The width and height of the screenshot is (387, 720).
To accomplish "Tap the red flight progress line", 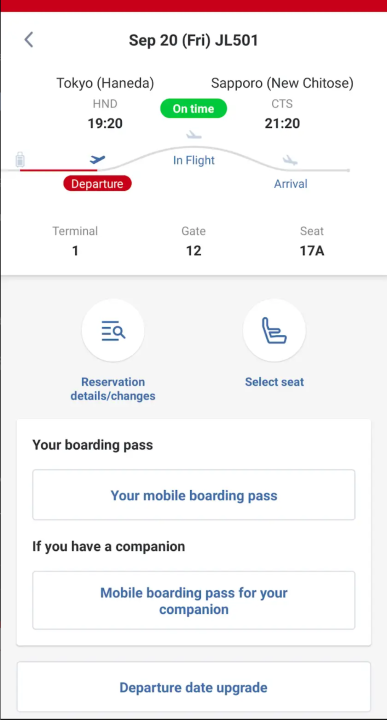I will [x=58, y=170].
